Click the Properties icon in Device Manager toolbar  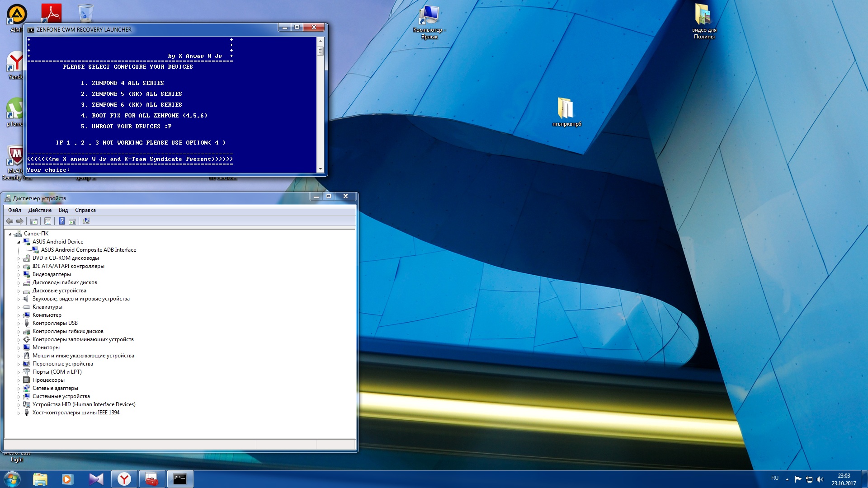point(47,221)
